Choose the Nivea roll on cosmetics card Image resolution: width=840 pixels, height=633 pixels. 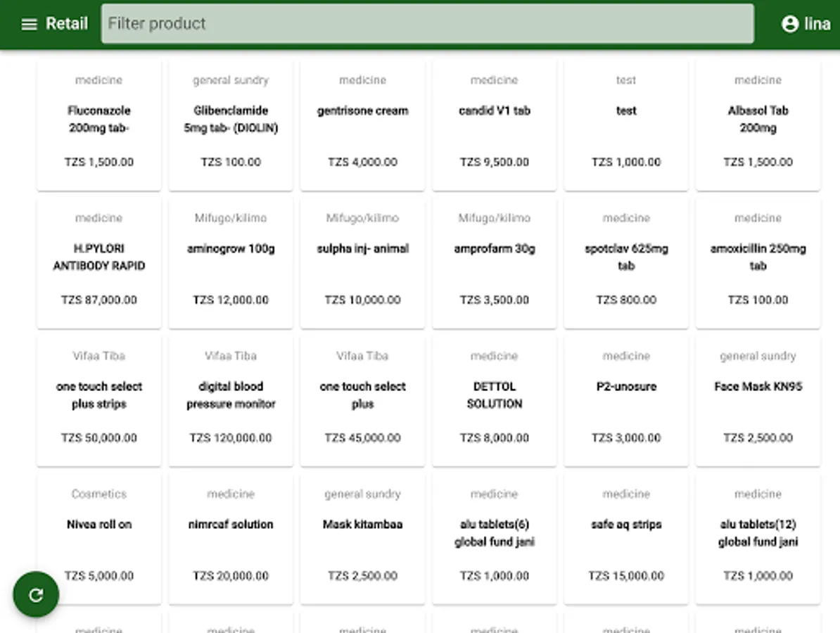99,539
